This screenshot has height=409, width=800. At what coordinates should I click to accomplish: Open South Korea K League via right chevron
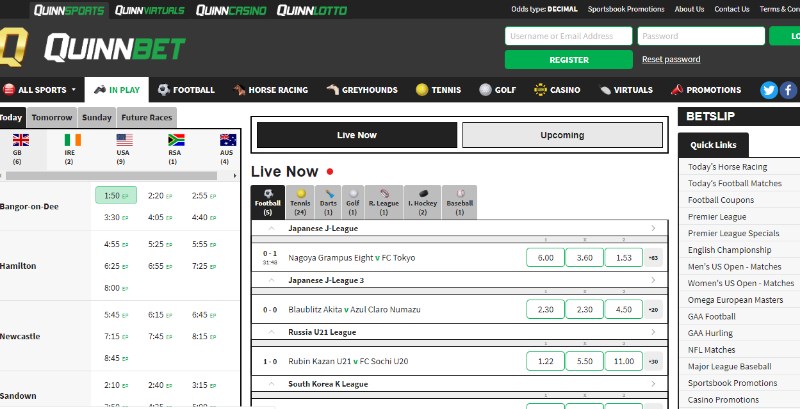tap(654, 384)
